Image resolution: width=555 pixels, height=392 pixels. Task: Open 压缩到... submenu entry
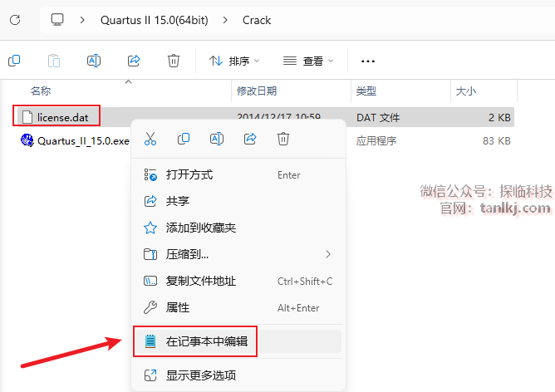coord(238,254)
